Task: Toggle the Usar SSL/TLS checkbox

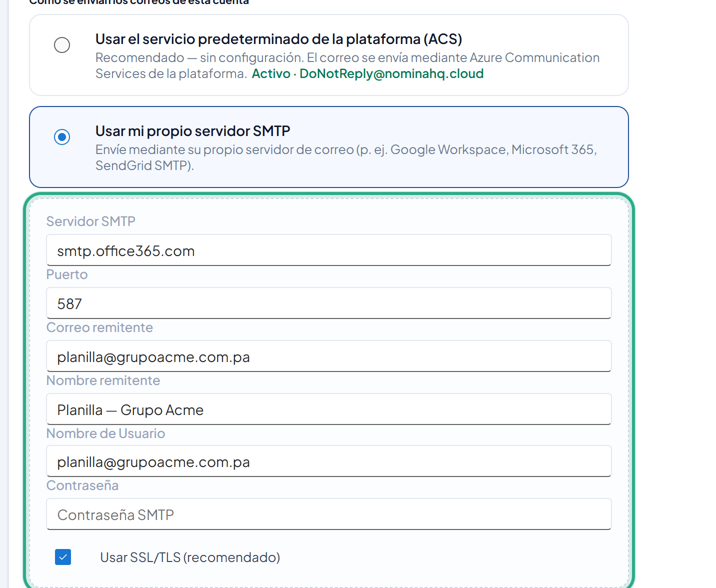Action: coord(63,557)
